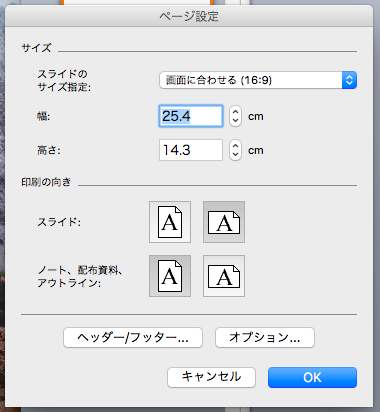Select portrait orientation for slides
This screenshot has width=380, height=412.
tap(170, 222)
